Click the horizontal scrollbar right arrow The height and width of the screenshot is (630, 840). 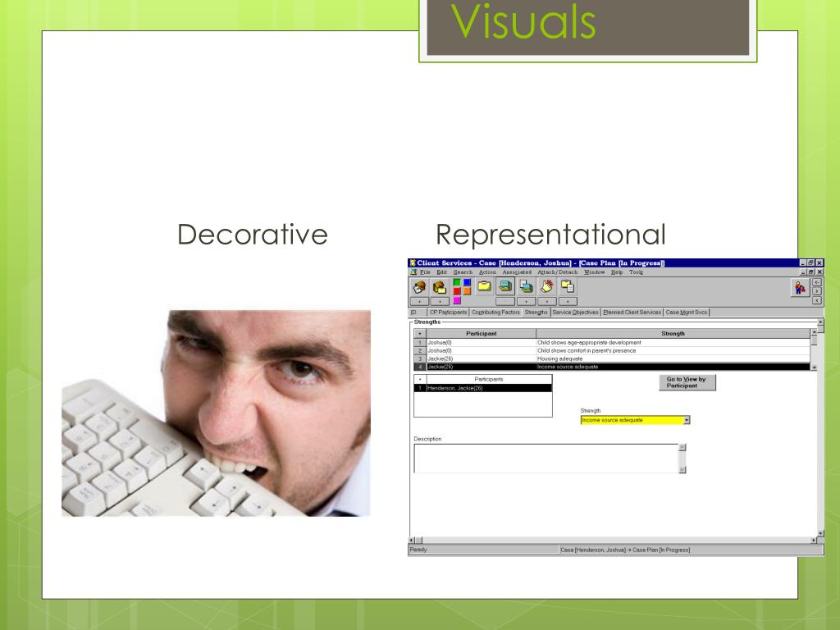(814, 540)
